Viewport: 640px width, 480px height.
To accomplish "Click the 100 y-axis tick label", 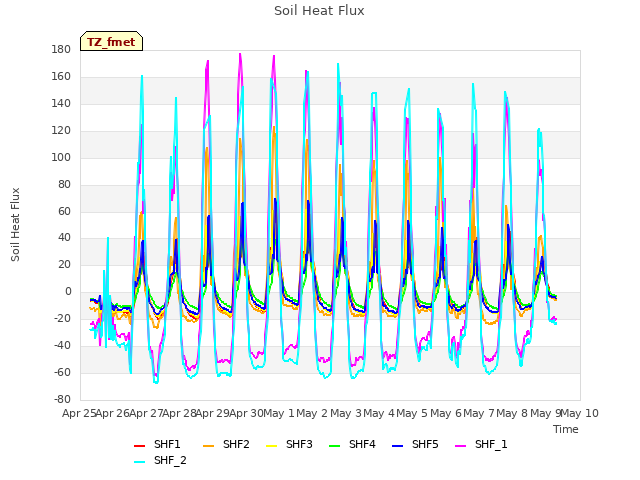I will pyautogui.click(x=61, y=157).
